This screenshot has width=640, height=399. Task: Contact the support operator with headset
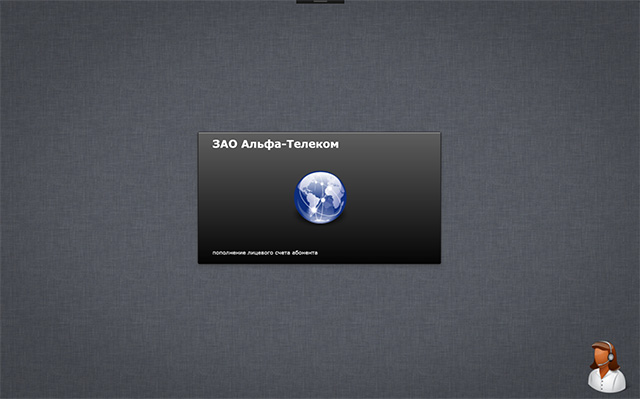pyautogui.click(x=607, y=366)
